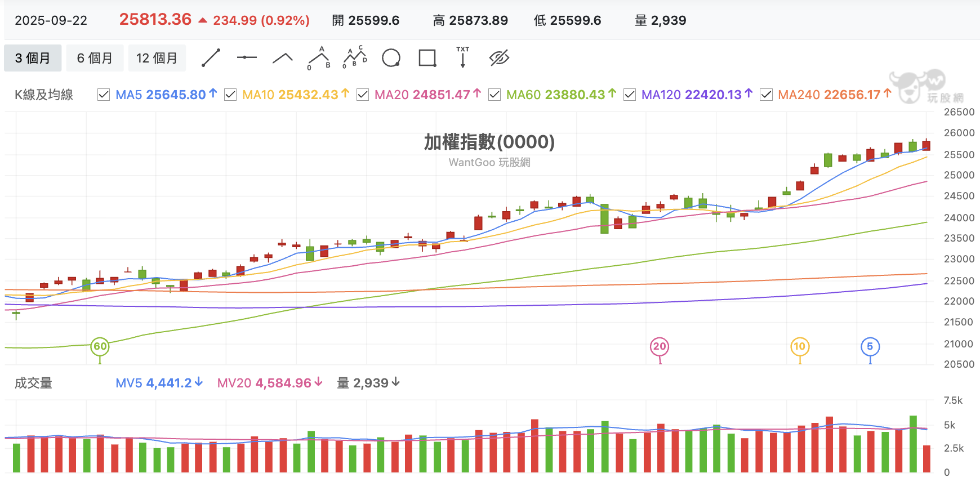Screen dimensions: 980x482
Task: Click the pink 20 marker circle
Action: (x=660, y=346)
